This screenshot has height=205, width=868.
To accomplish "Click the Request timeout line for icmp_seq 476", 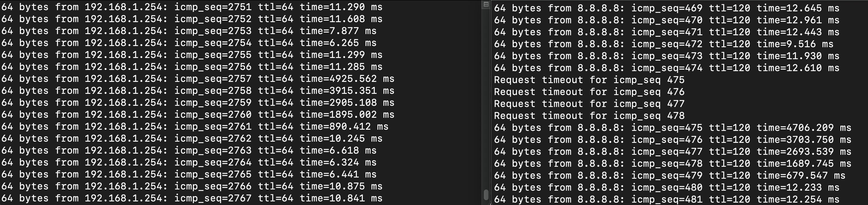I will coord(589,92).
